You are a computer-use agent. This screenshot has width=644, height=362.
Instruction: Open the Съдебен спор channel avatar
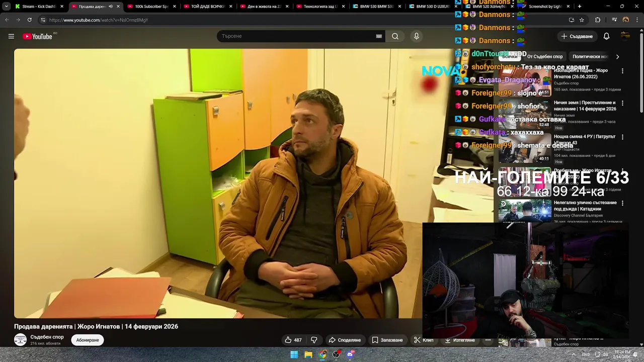20,340
